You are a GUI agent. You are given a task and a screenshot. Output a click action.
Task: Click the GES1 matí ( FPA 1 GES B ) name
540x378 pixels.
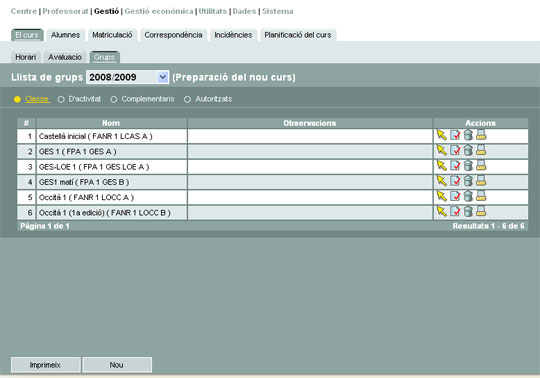(x=84, y=182)
